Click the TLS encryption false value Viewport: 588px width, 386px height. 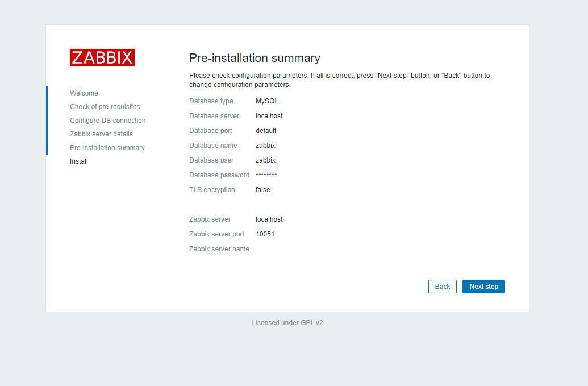tap(263, 189)
